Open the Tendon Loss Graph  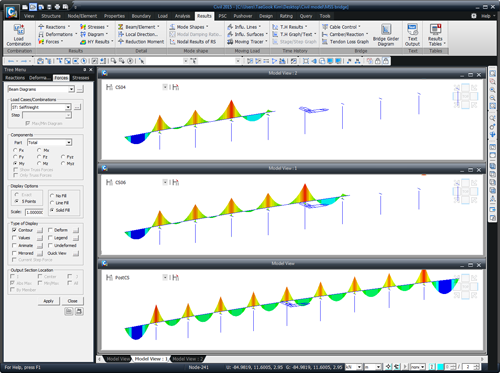(x=345, y=42)
